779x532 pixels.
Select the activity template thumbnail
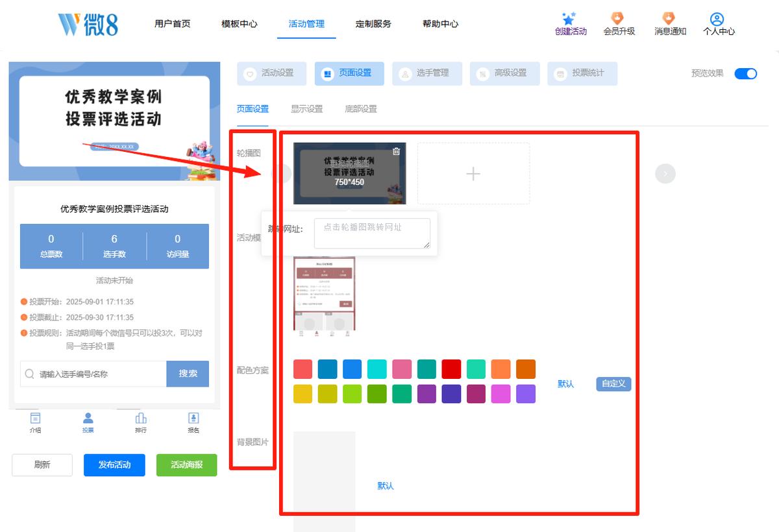click(324, 297)
